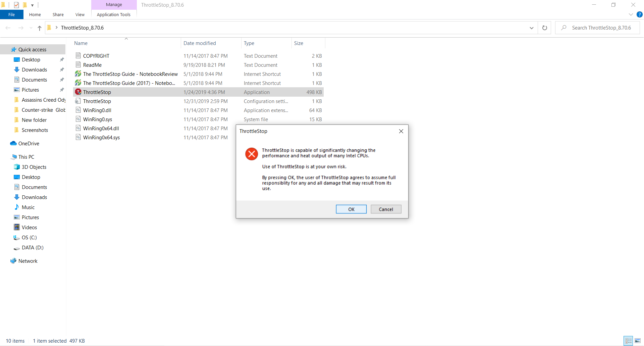Sort by the Name column header
Screen dimensions: 644x346
click(x=81, y=43)
